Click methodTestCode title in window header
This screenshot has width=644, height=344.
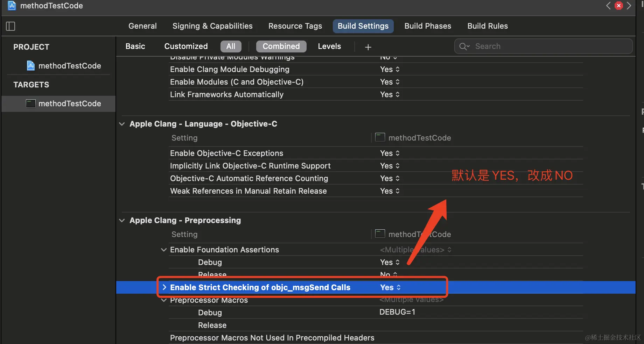(51, 6)
